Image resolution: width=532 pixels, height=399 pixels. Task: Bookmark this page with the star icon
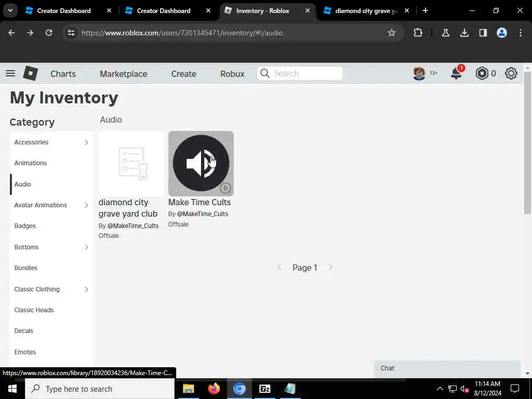tap(392, 33)
